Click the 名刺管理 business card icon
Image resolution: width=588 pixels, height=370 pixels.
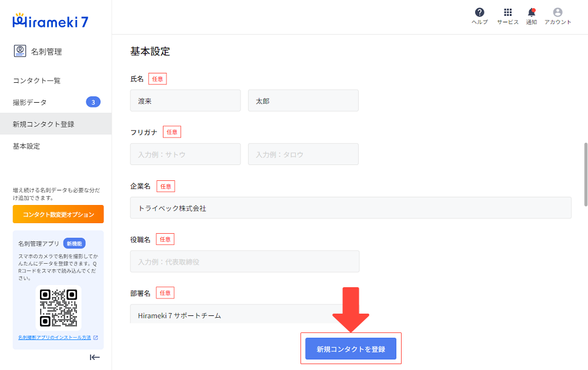(20, 51)
